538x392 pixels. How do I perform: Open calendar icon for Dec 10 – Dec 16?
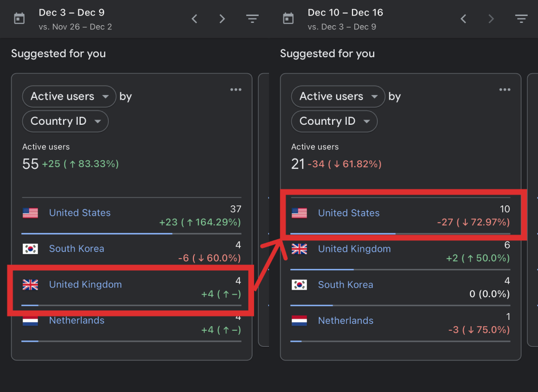pos(288,18)
